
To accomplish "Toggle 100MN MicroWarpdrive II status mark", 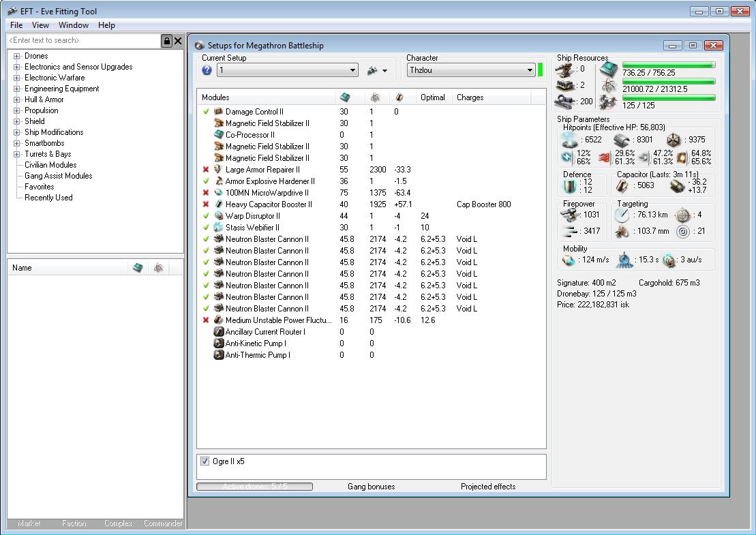I will pos(206,192).
